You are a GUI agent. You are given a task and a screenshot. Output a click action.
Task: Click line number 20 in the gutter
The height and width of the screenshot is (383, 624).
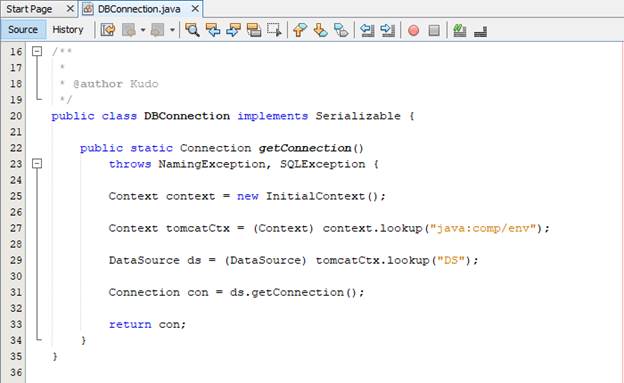pos(16,116)
